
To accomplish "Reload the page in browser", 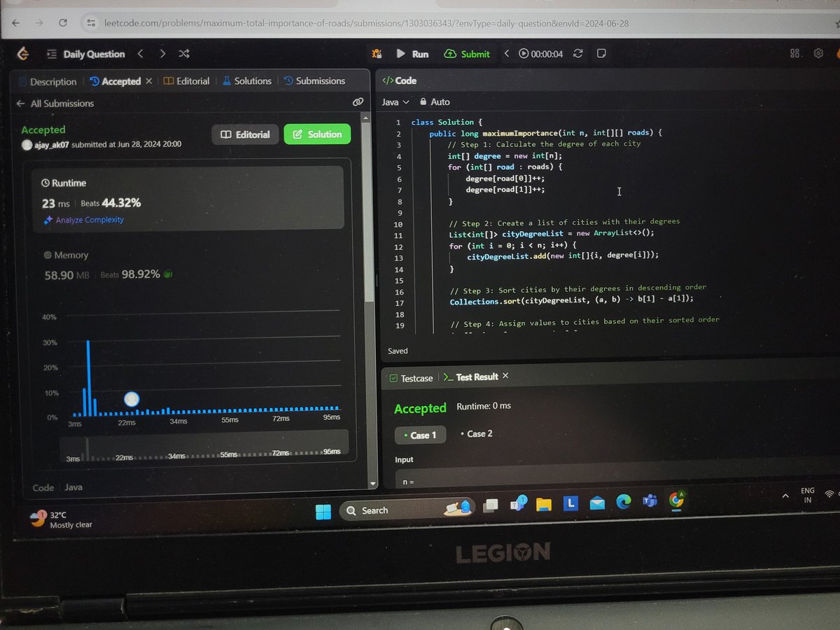I will [64, 22].
